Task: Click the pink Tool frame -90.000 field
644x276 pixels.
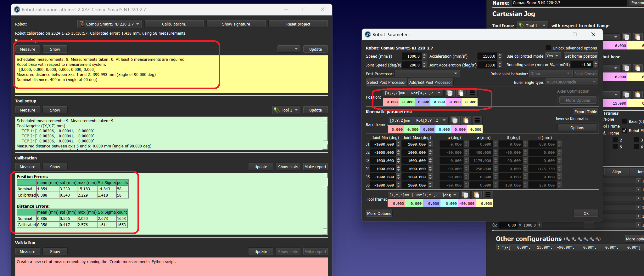Action: point(467,204)
